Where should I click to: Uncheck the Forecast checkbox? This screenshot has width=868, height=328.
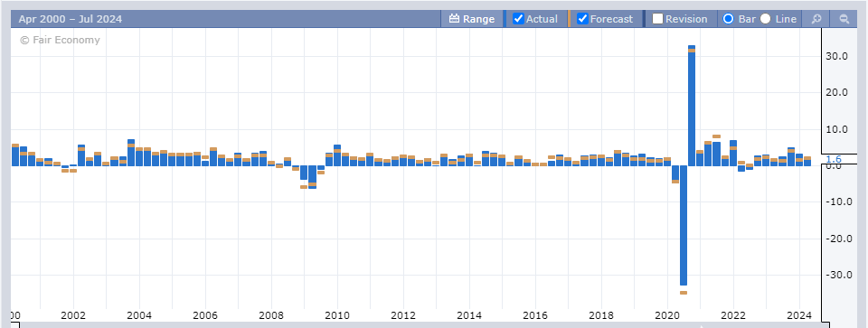pos(582,19)
